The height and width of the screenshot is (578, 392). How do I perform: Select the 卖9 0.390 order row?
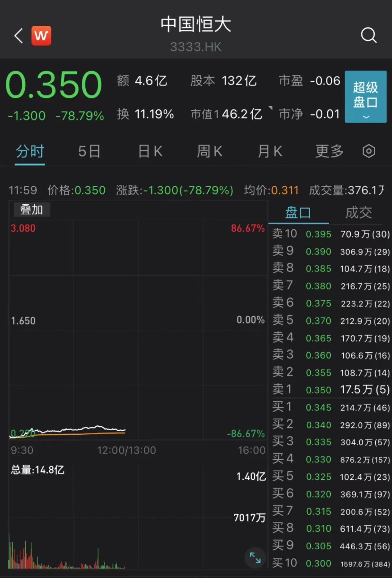tap(331, 251)
